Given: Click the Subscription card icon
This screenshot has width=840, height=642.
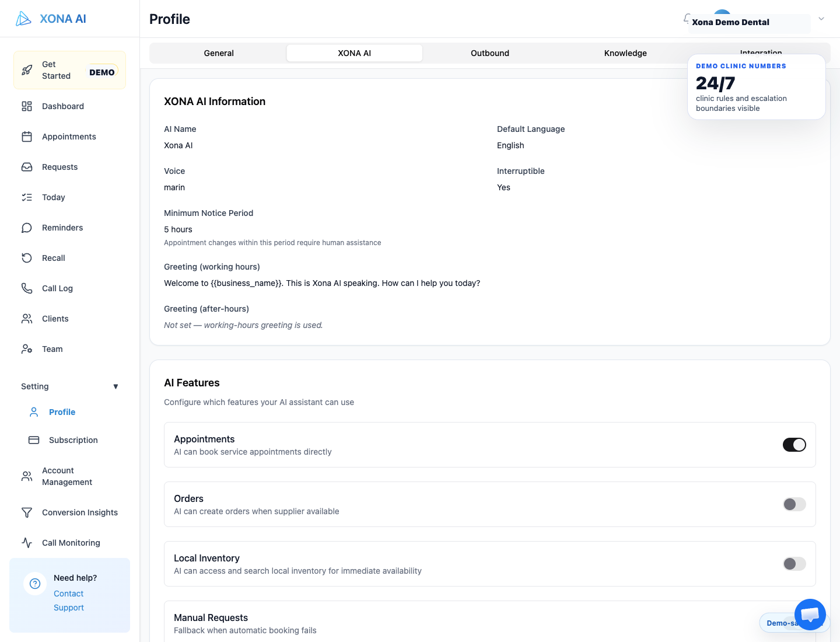Looking at the screenshot, I should [34, 440].
